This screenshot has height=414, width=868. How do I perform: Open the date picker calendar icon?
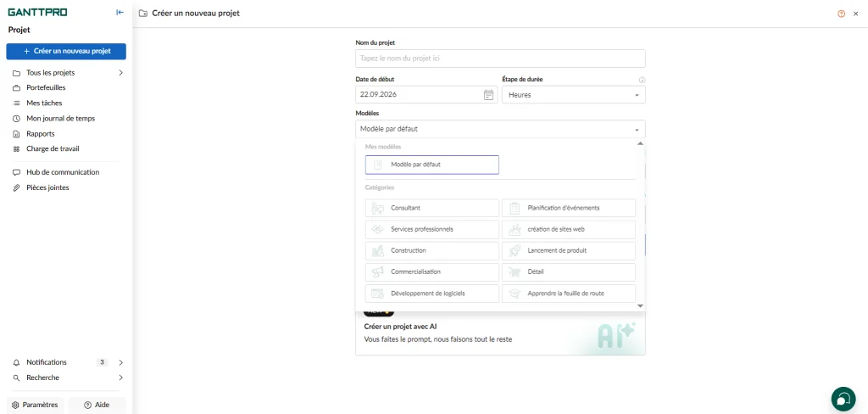tap(489, 95)
